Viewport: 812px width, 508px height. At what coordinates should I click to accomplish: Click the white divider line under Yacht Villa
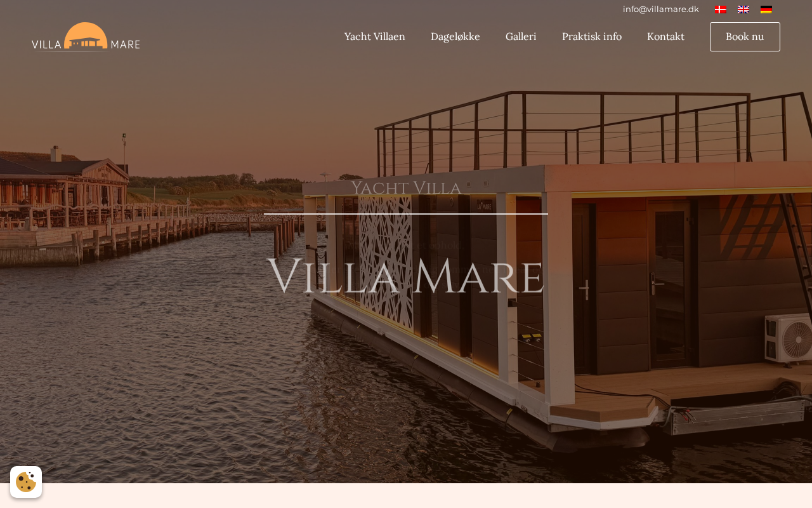coord(406,214)
